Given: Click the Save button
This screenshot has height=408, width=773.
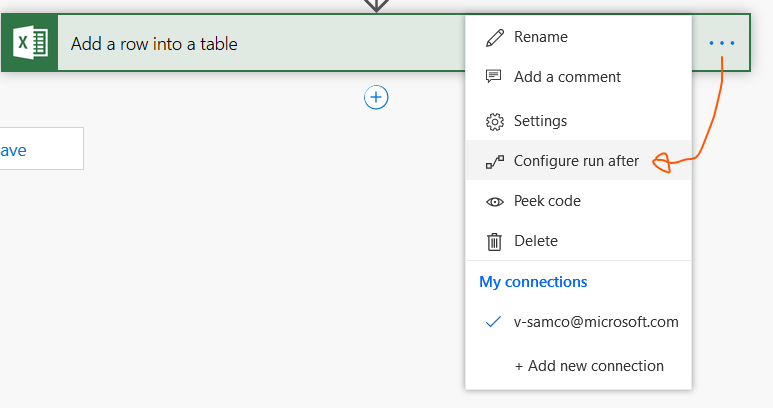Looking at the screenshot, I should click(41, 149).
